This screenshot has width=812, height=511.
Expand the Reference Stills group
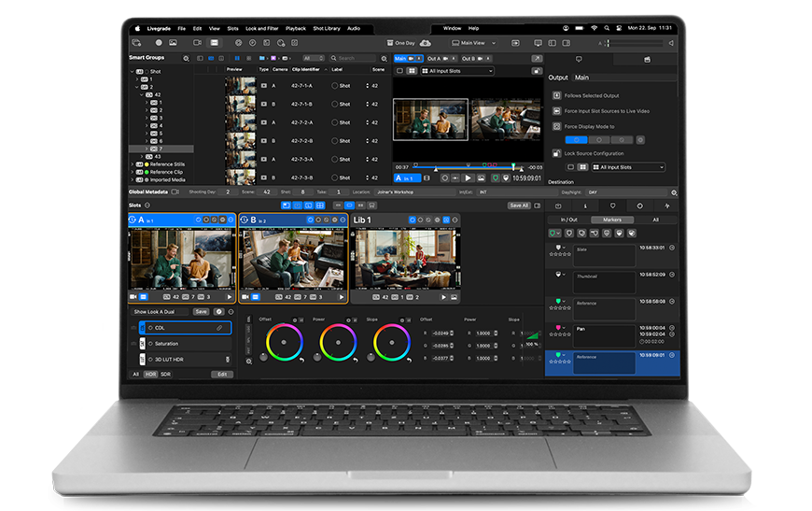[132, 164]
